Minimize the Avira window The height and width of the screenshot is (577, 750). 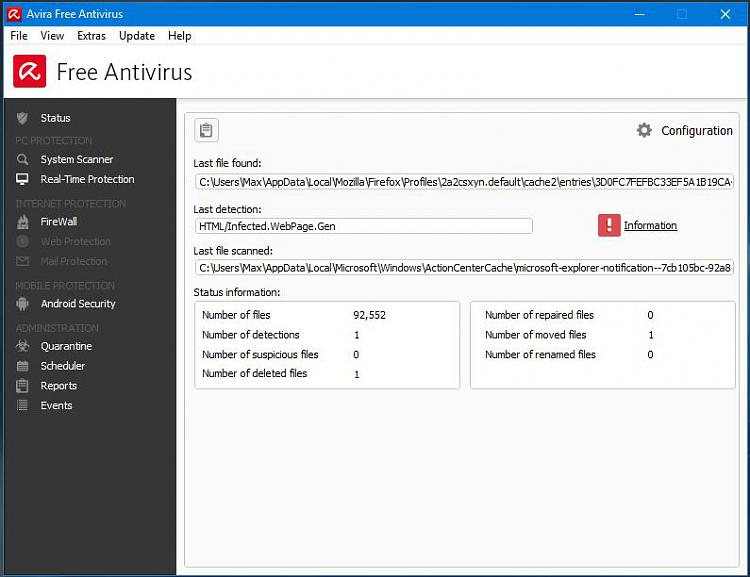tap(640, 14)
